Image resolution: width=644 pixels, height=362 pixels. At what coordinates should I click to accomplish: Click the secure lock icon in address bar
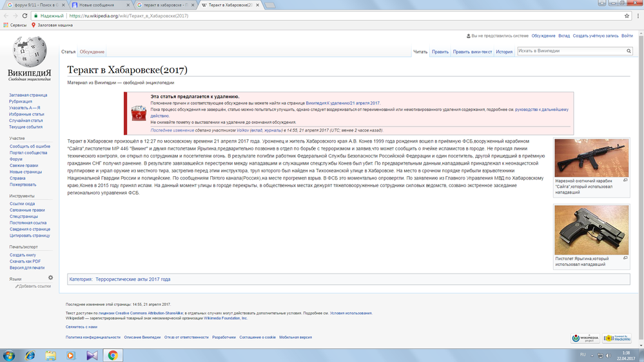click(36, 15)
